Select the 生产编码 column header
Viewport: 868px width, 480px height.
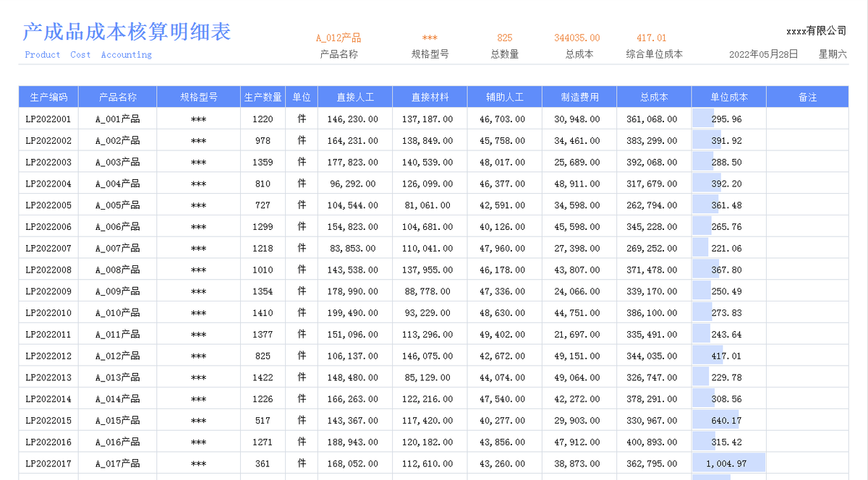48,96
